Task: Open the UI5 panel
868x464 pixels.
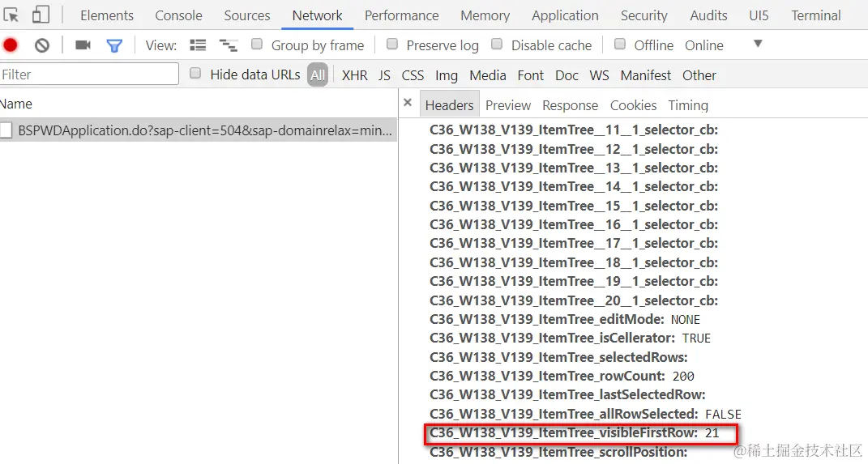Action: pyautogui.click(x=759, y=15)
